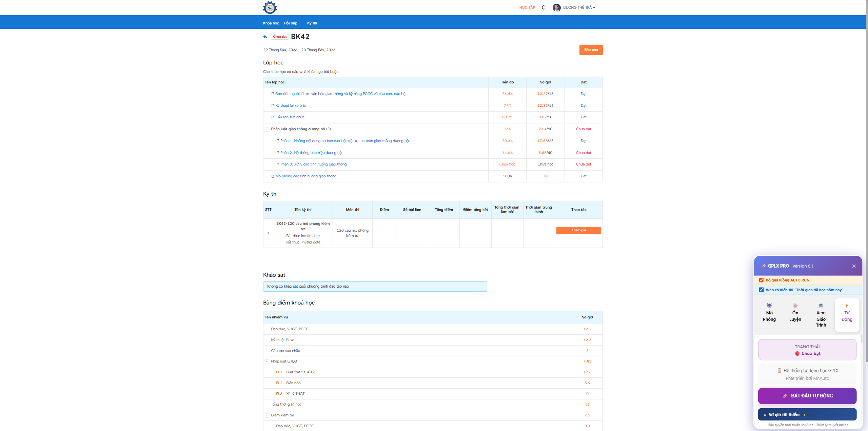
Task: Click the PL2 - Biển báo row
Action: click(433, 383)
